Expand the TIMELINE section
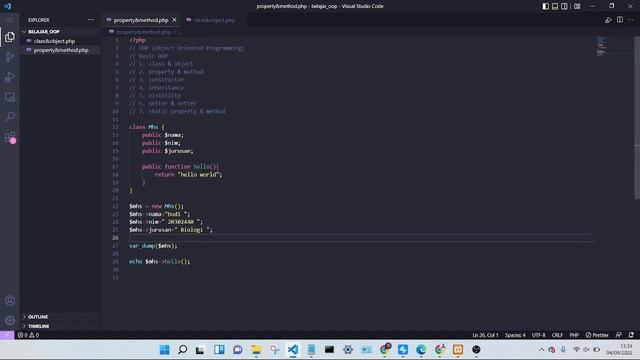640x360 pixels. [x=38, y=326]
